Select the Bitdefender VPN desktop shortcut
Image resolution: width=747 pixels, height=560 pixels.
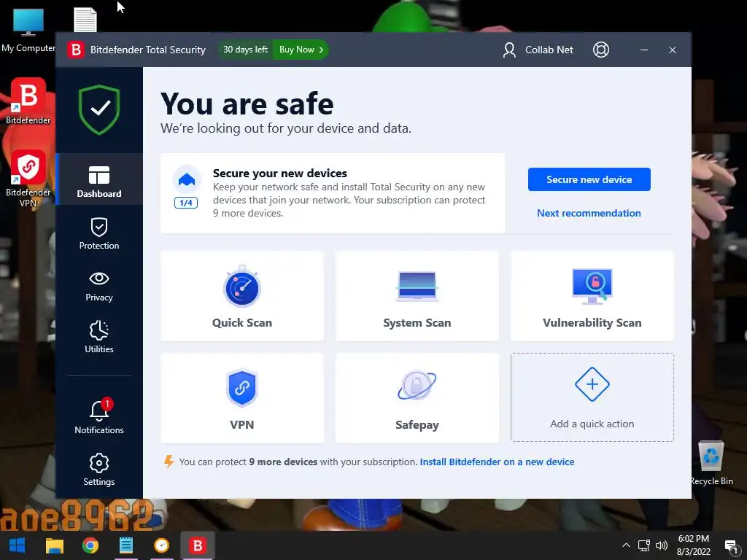(28, 179)
